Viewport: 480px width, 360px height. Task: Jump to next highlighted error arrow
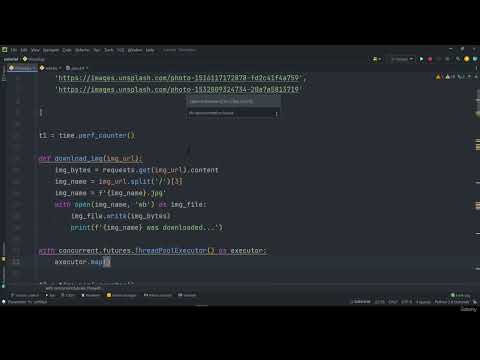[475, 77]
